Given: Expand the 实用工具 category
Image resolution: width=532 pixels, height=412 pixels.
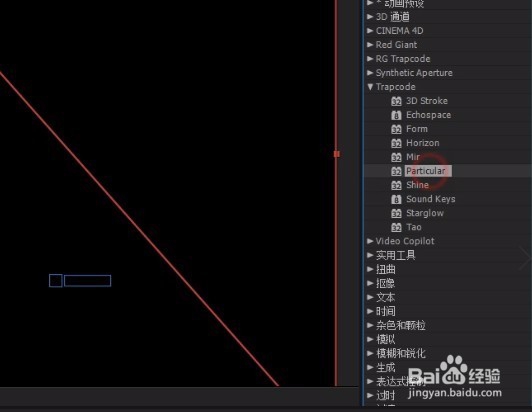Looking at the screenshot, I should tap(370, 255).
